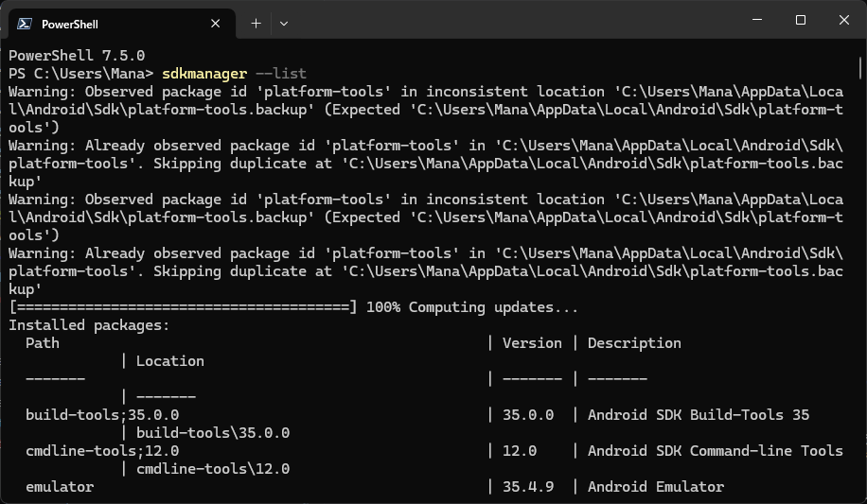The height and width of the screenshot is (504, 867).
Task: Click 'Android SDK Build-Tools 35' description
Action: pyautogui.click(x=699, y=415)
